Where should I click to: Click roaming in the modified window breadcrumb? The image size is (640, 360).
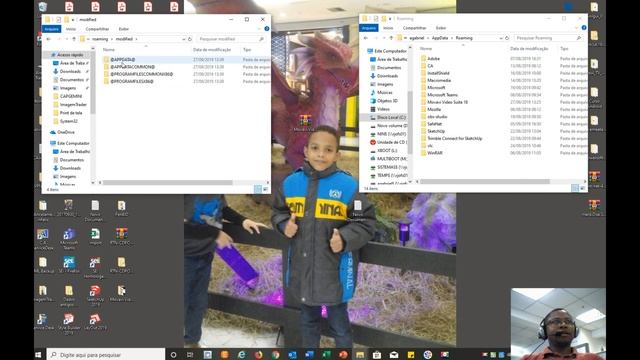point(100,39)
